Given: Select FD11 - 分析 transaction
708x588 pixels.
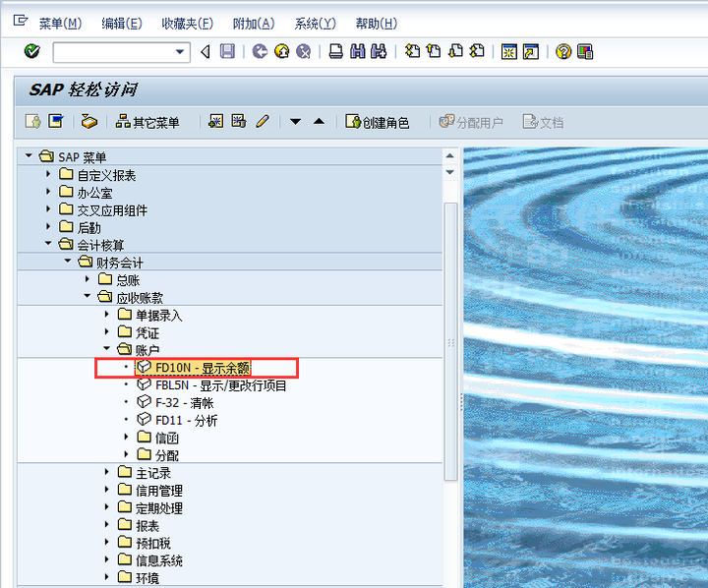Looking at the screenshot, I should click(177, 420).
